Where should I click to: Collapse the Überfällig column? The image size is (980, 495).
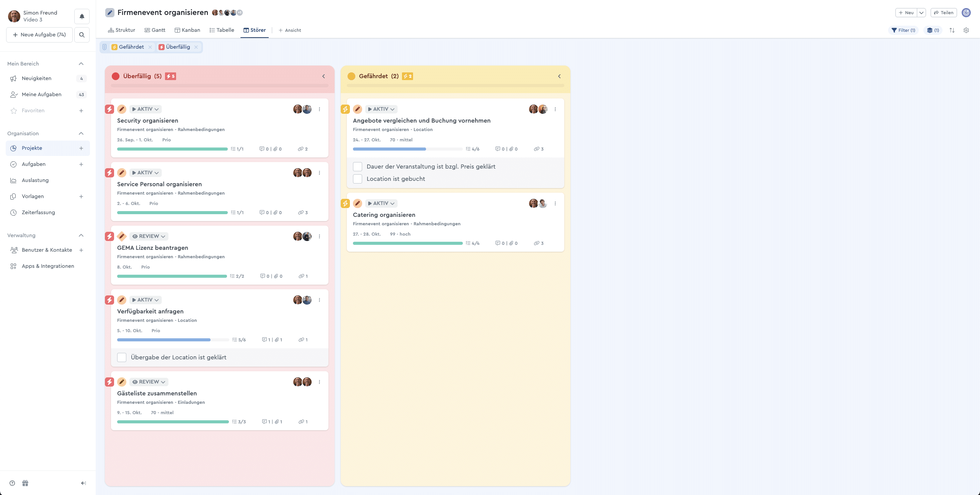(323, 76)
